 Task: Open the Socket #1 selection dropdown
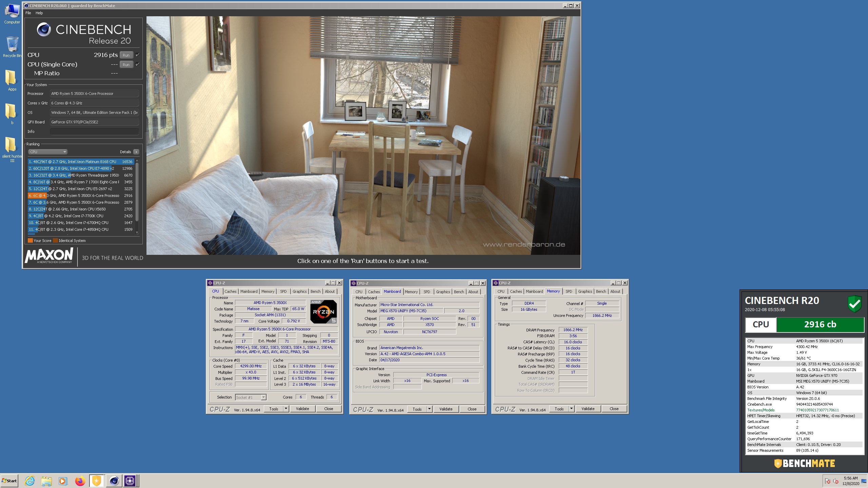coord(251,397)
